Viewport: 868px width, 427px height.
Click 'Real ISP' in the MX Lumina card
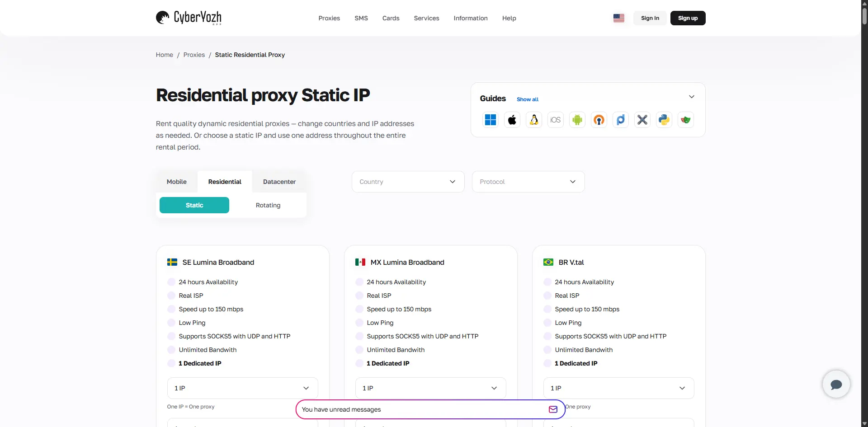click(379, 296)
